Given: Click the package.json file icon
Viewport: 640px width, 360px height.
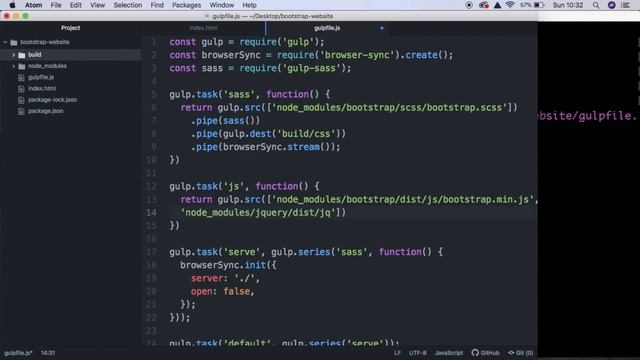Looking at the screenshot, I should tap(21, 111).
